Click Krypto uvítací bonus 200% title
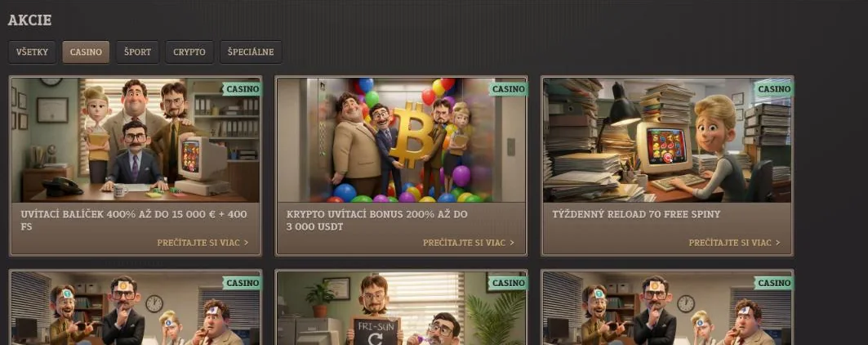Image resolution: width=868 pixels, height=345 pixels. click(x=377, y=220)
